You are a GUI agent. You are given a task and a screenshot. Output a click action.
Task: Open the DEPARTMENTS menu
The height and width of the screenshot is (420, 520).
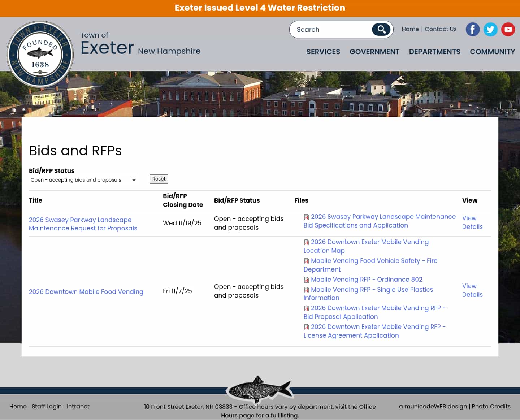coord(434,52)
